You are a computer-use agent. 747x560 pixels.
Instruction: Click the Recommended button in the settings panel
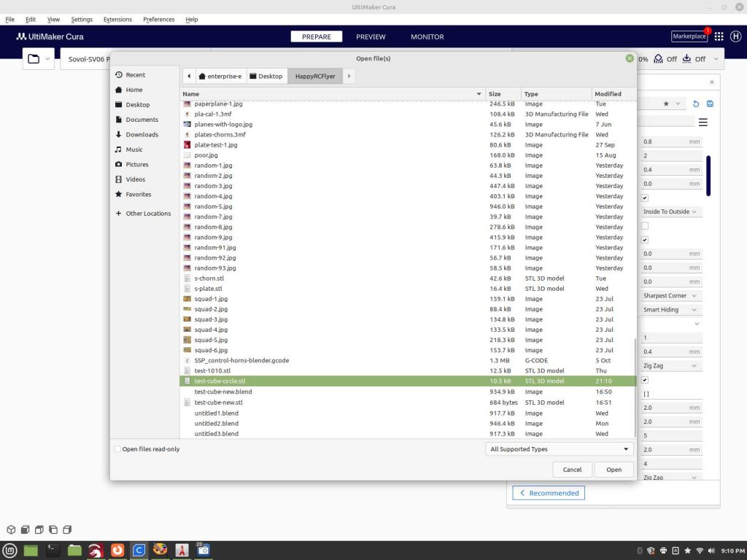coord(549,493)
